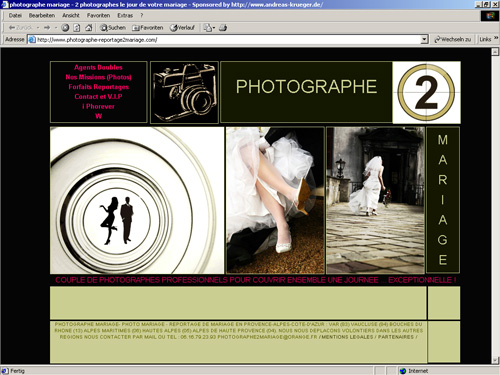Open the Mail toolbar icon
This screenshot has height=375, width=500.
tap(208, 28)
